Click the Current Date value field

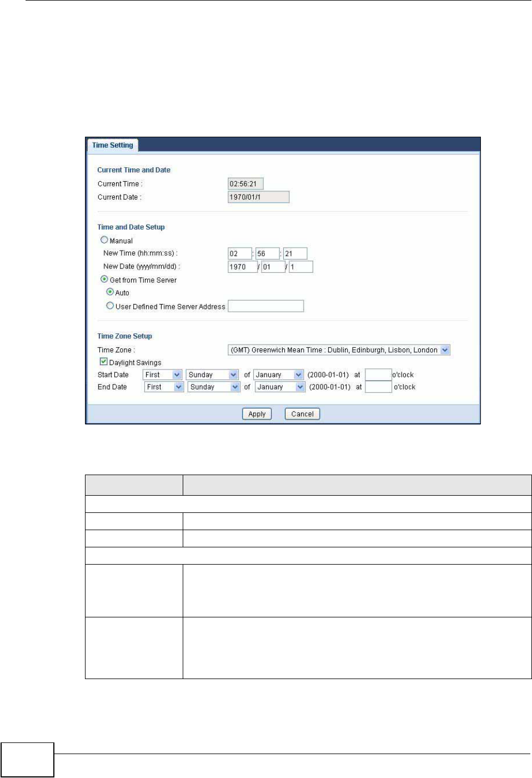pyautogui.click(x=259, y=197)
